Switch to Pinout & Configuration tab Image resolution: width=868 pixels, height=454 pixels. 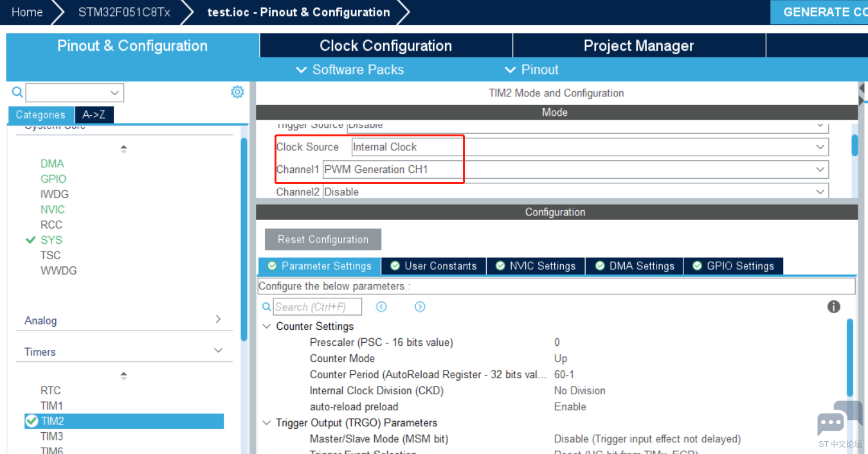point(132,46)
